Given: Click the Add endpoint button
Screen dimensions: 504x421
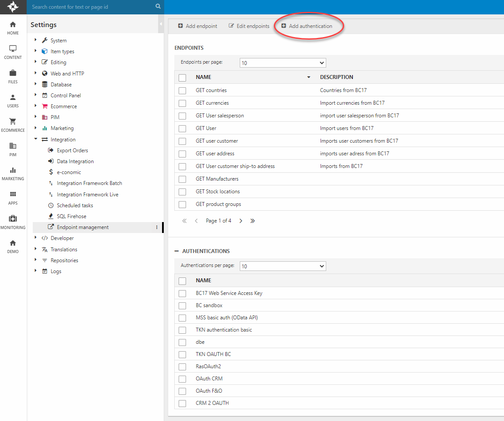Looking at the screenshot, I should click(x=197, y=26).
